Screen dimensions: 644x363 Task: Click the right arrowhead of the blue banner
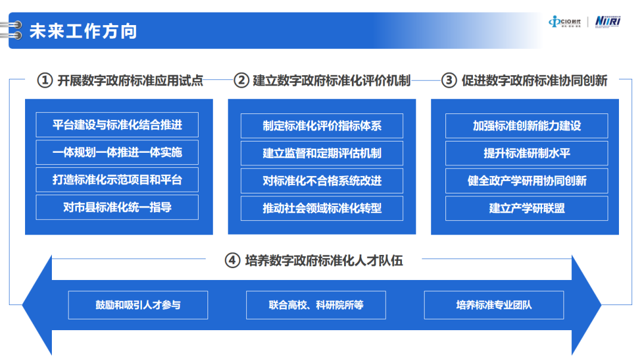587,304
